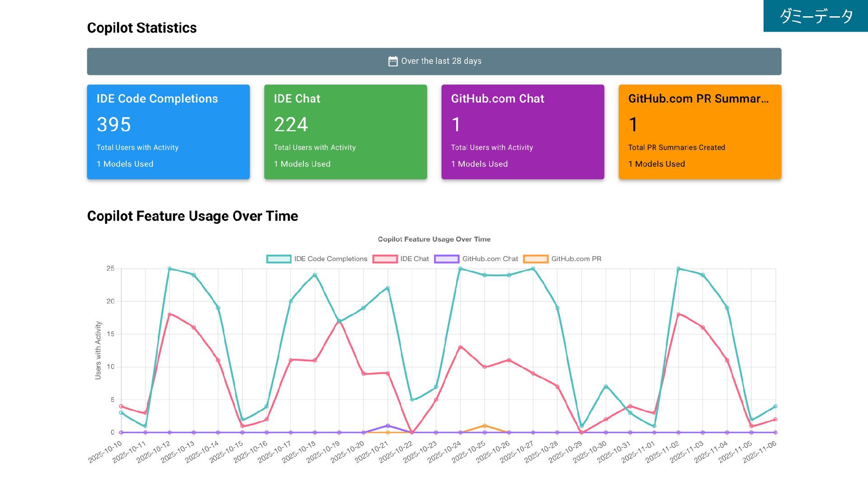Screen dimensions: 868x488
Task: Click the GitHub.com PR orange peak on 2025-10-25
Action: click(485, 426)
